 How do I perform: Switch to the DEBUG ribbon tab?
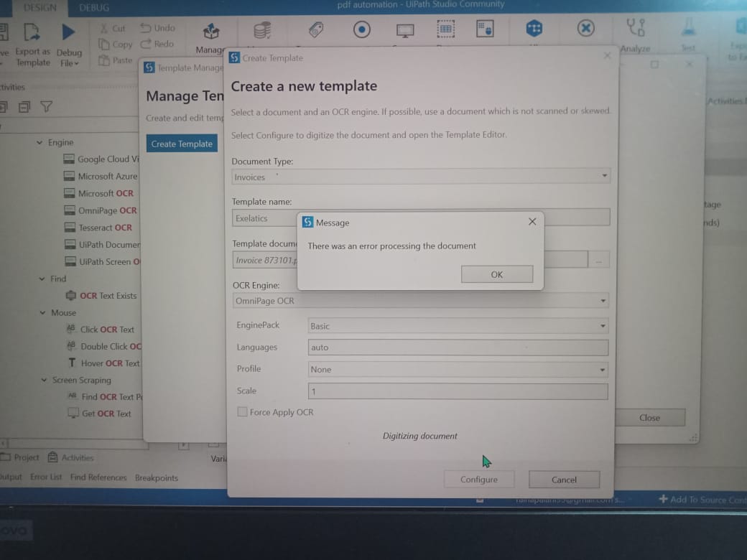pos(94,8)
